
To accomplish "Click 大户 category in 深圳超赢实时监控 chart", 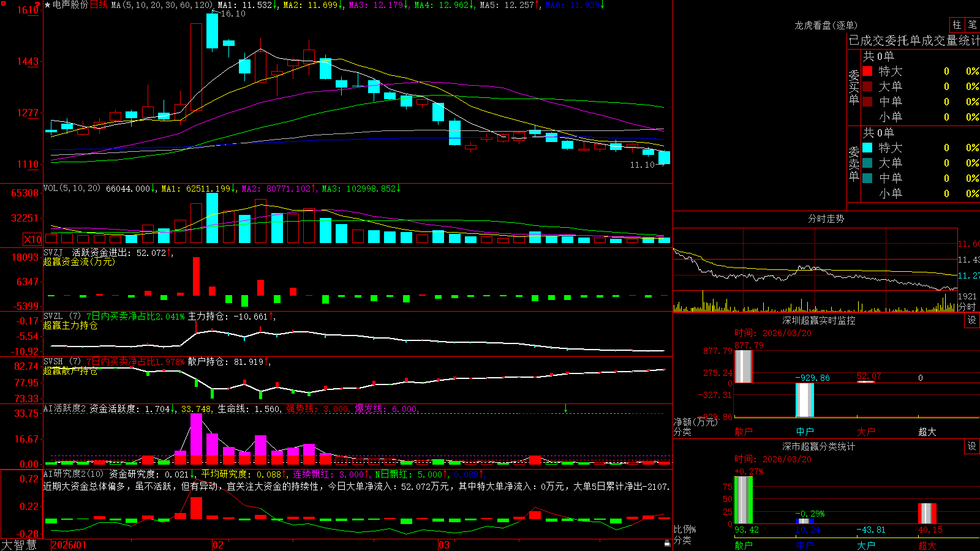I will [x=866, y=432].
